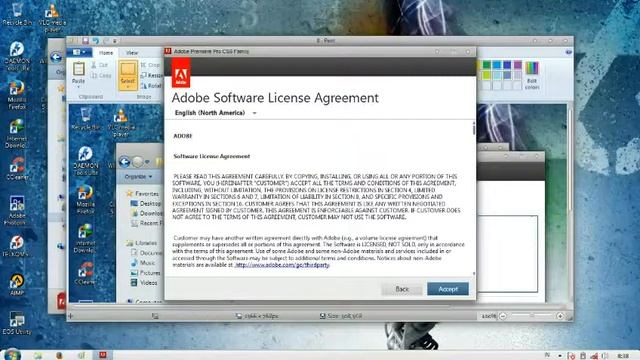Open the English (North America) language dropdown
This screenshot has height=360, width=640.
pos(215,113)
